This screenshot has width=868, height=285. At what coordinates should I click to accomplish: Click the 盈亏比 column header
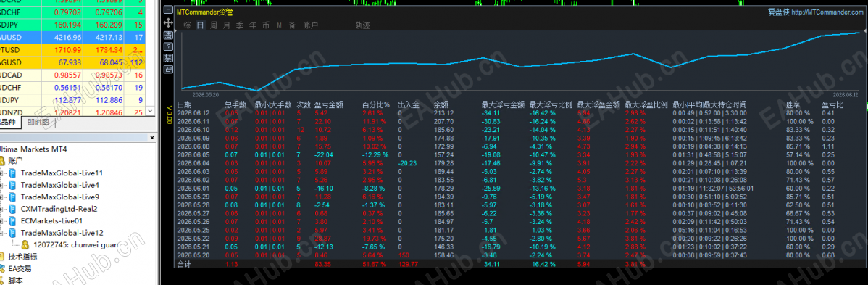pos(832,104)
